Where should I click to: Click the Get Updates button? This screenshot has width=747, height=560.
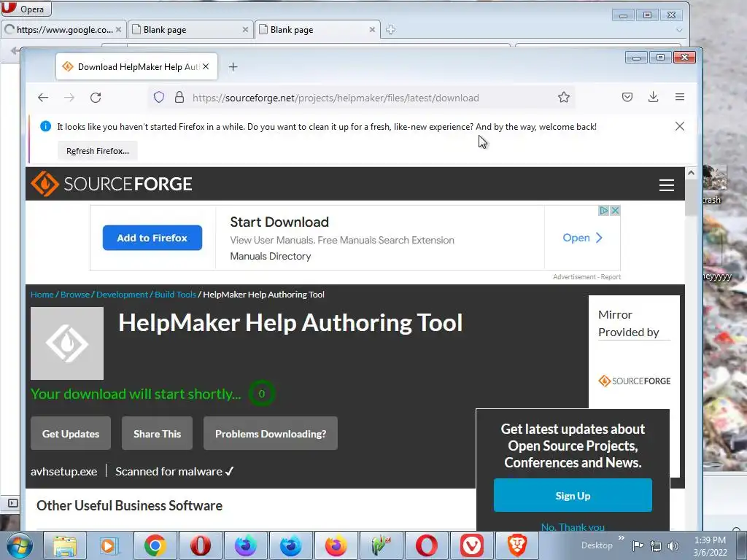(x=71, y=433)
